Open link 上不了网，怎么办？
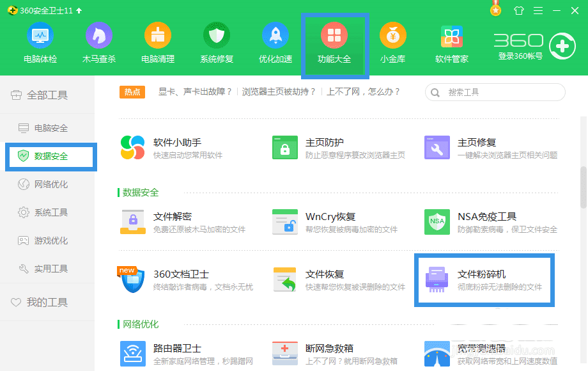 364,91
